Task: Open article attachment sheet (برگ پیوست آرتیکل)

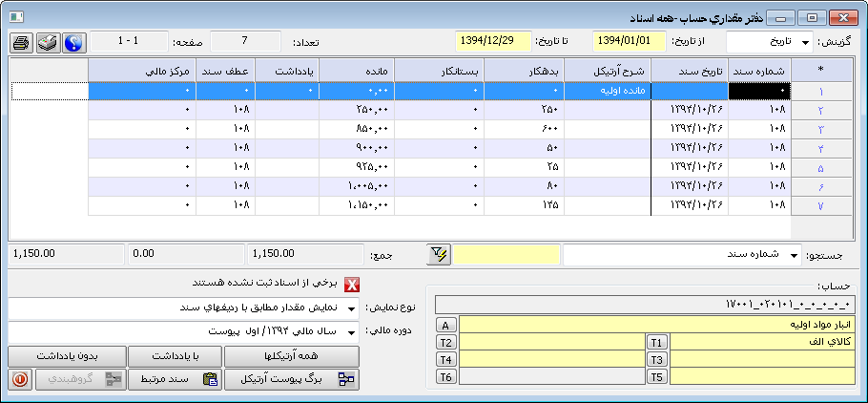Action: pos(291,379)
